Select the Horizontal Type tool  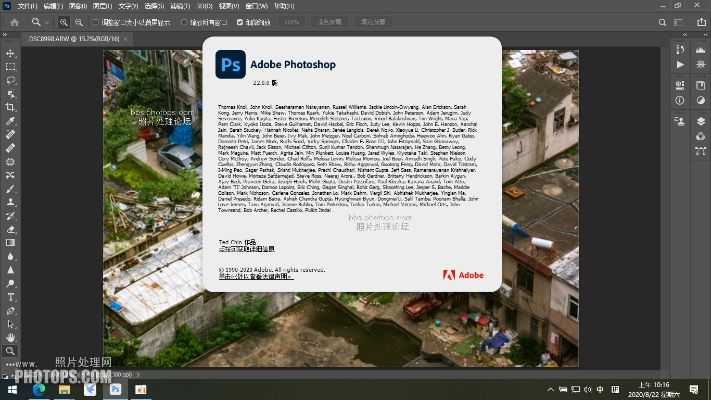(x=11, y=297)
